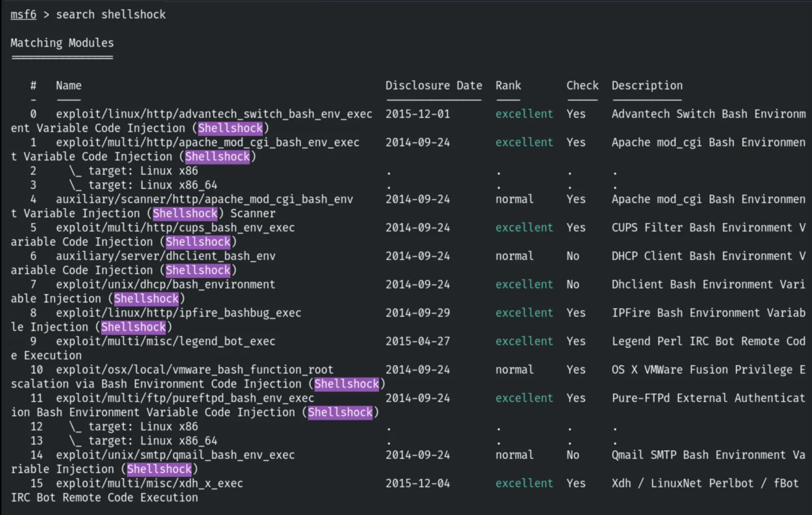Click date 2014-09-29 for ipfire module

click(418, 313)
